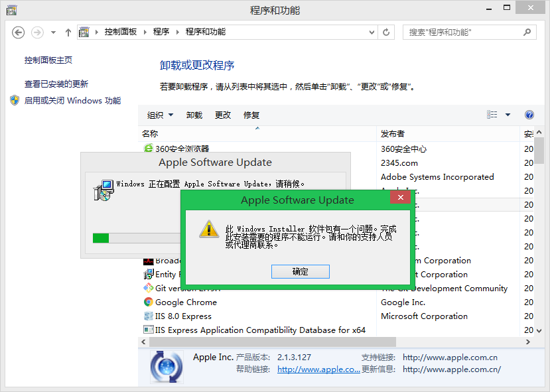The height and width of the screenshot is (392, 550).
Task: Click 确定 in the error dialog
Action: (x=301, y=272)
